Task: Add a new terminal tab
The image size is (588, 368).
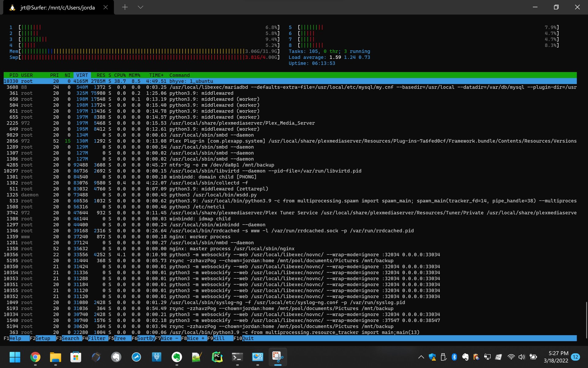Action: (x=125, y=7)
